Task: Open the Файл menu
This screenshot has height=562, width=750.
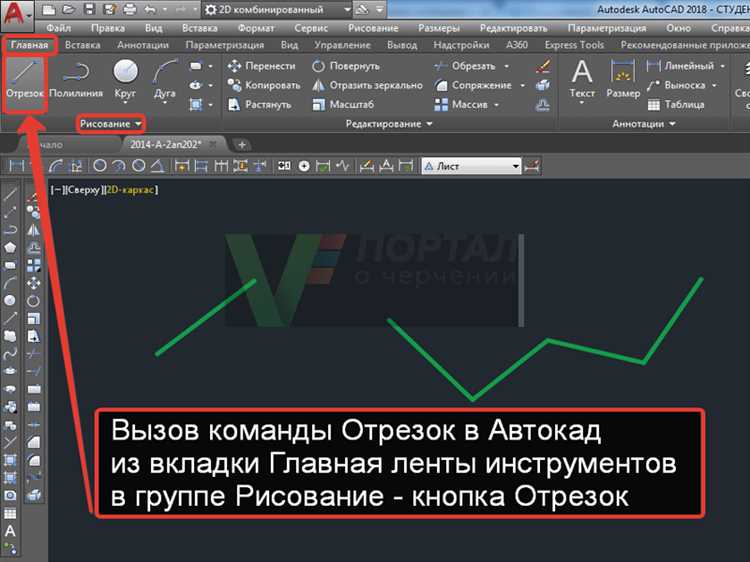Action: [x=58, y=28]
